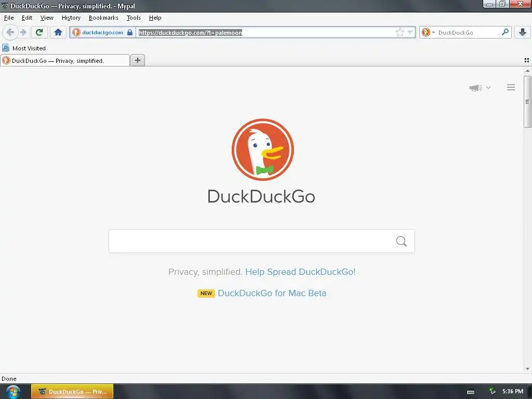This screenshot has width=532, height=399.
Task: Open the Home page button
Action: pyautogui.click(x=58, y=33)
